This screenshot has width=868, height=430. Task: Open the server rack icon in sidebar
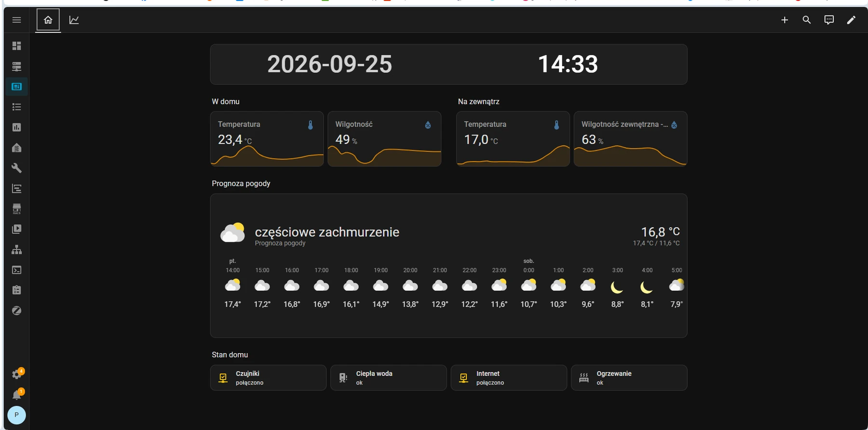(16, 66)
